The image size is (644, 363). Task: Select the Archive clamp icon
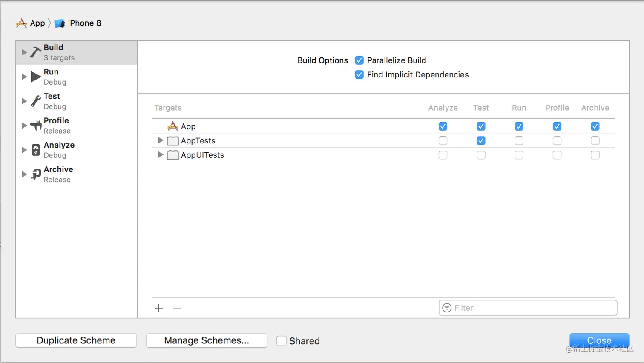tap(35, 174)
